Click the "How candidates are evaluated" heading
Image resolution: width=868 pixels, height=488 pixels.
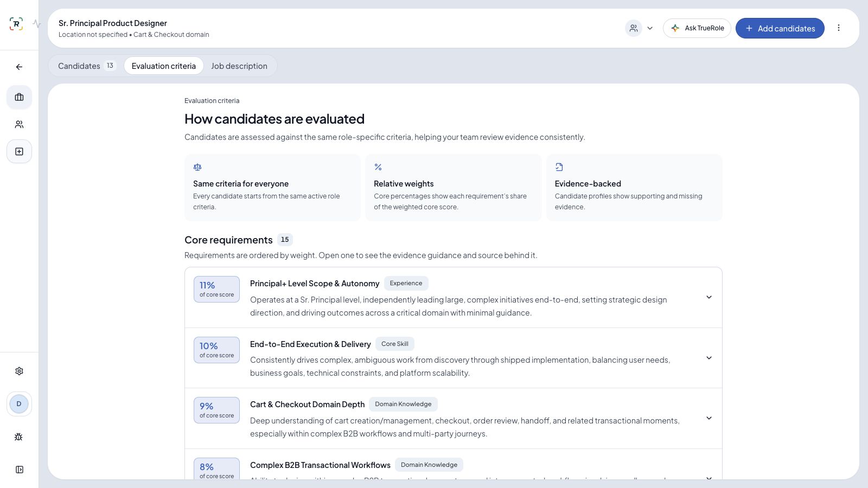(x=275, y=119)
